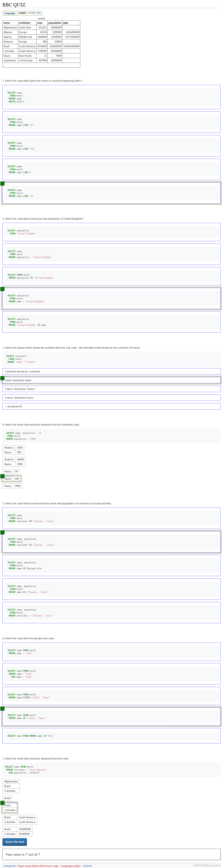Choose result table Andorra 64000 and Nauru 9900
The width and height of the screenshot is (222, 868).
tap(14, 462)
